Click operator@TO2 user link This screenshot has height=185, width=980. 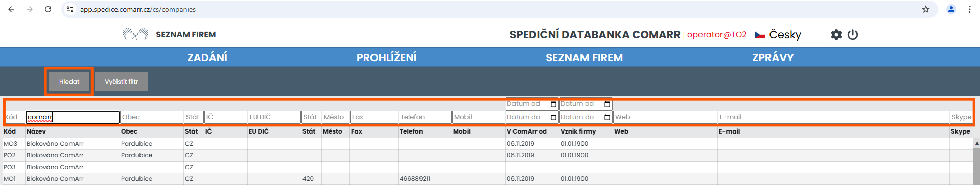(x=716, y=35)
